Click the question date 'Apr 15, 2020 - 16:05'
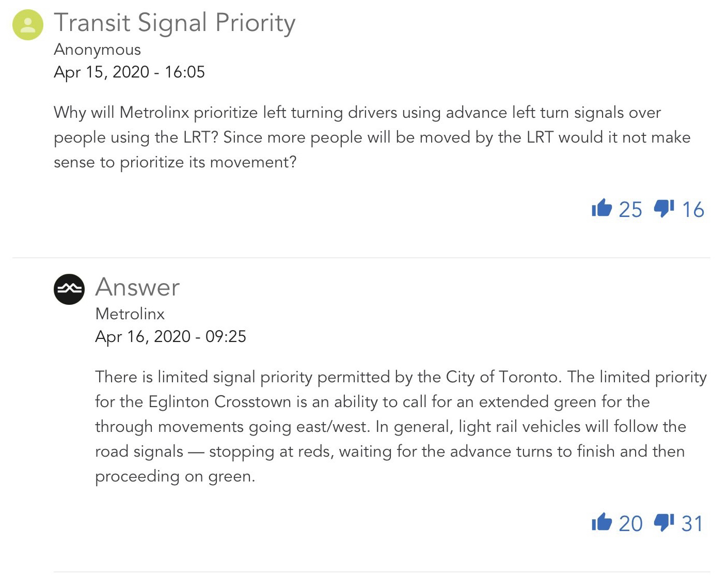This screenshot has width=728, height=575. point(129,72)
